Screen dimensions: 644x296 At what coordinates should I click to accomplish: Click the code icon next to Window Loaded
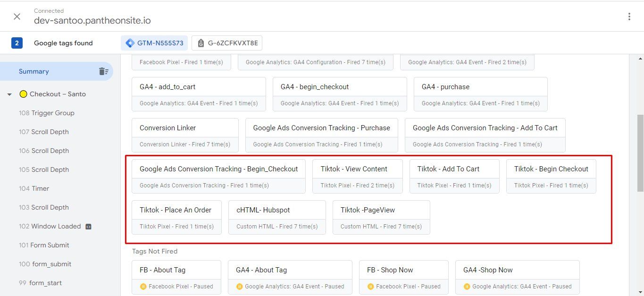88,227
